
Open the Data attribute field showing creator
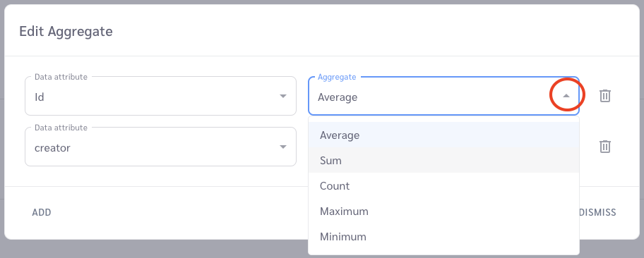click(160, 147)
